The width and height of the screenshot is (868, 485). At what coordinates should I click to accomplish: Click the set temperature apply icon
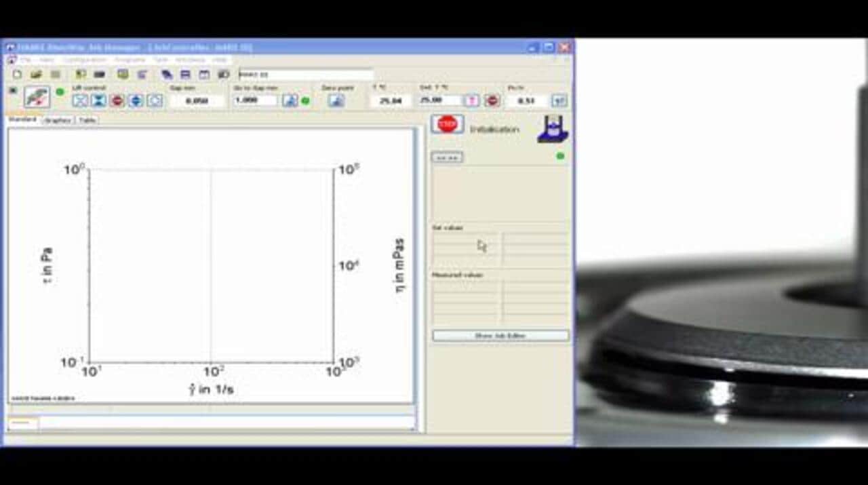(472, 100)
